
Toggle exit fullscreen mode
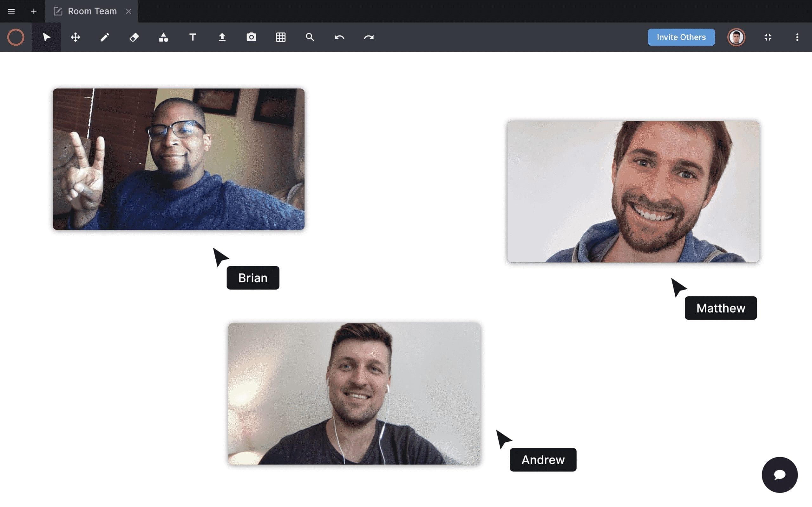coord(768,37)
